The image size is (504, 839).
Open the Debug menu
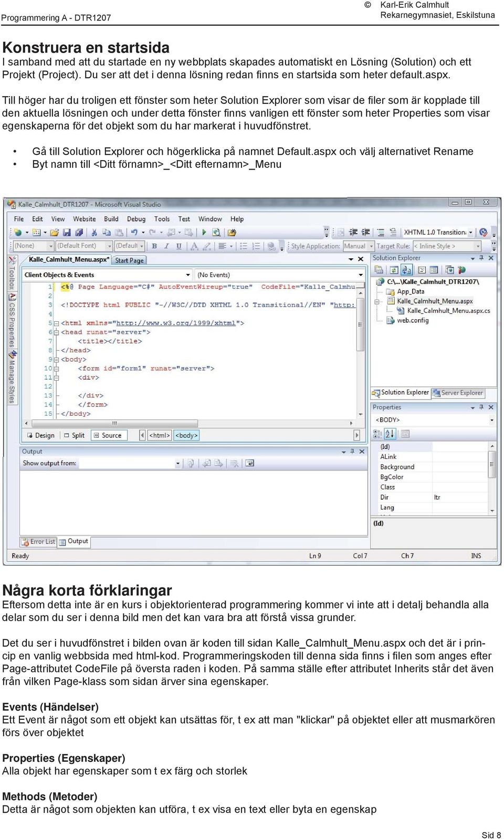(x=136, y=219)
